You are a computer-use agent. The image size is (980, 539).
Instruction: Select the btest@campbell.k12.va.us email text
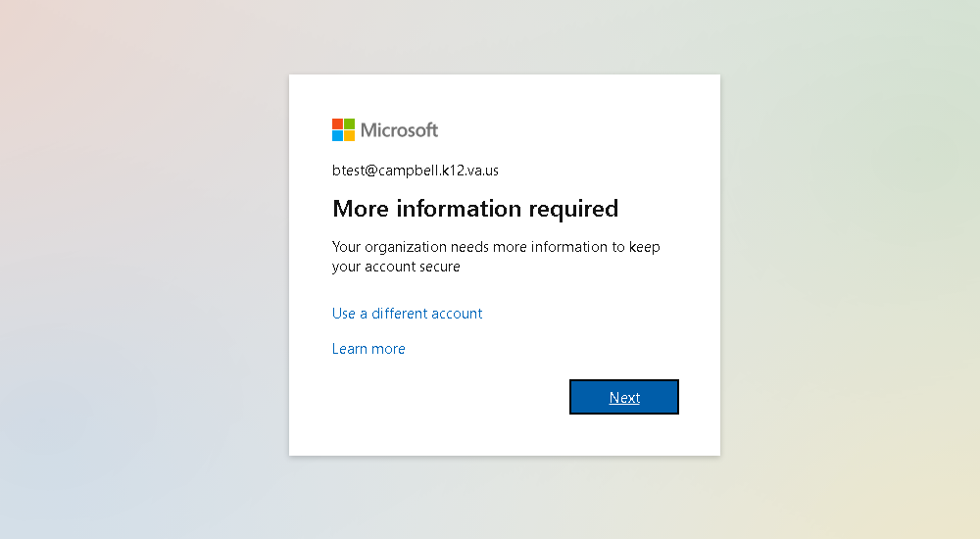point(415,171)
